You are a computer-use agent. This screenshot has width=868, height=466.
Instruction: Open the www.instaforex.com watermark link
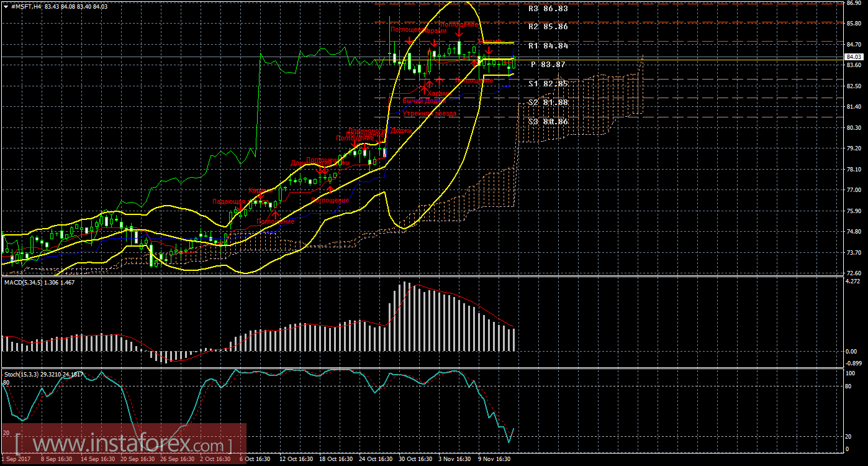coord(124,445)
